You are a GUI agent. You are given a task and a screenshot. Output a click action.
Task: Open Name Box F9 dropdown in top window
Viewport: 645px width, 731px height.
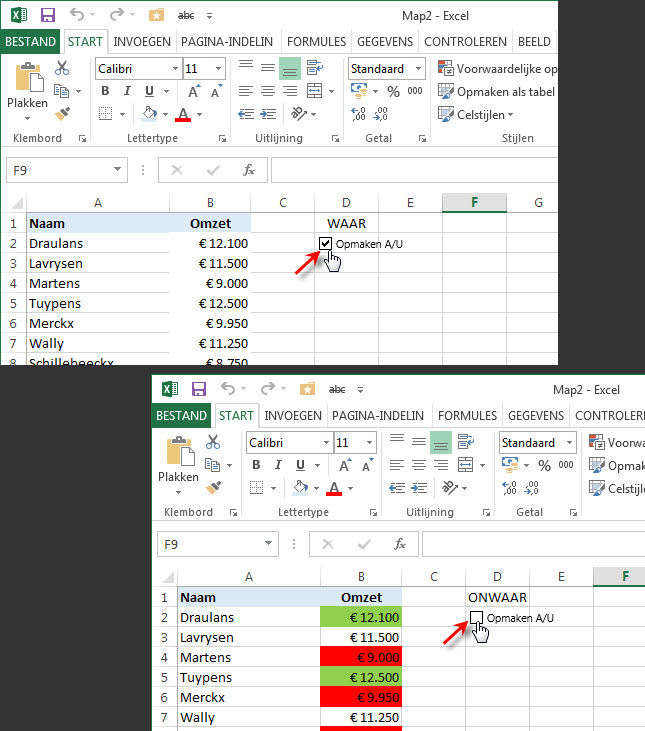click(x=117, y=170)
